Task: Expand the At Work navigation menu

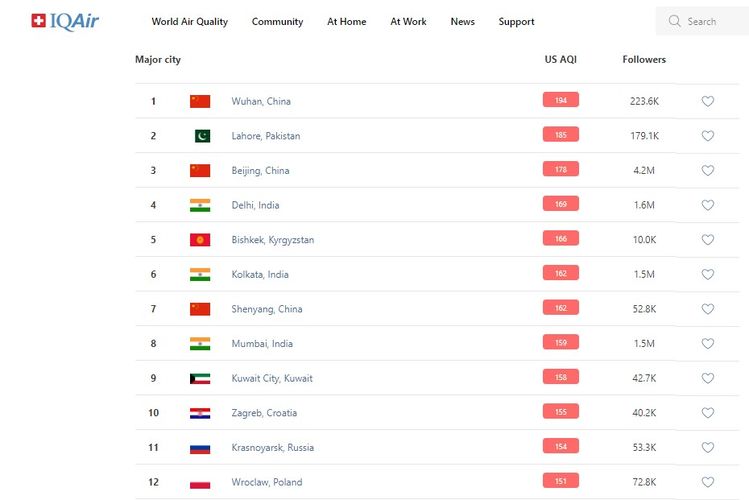Action: coord(408,22)
